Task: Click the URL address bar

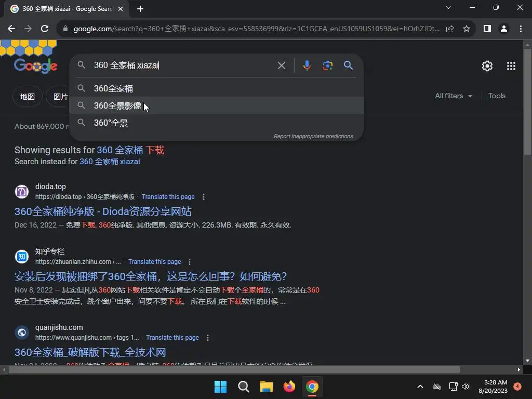Action: pos(256,29)
